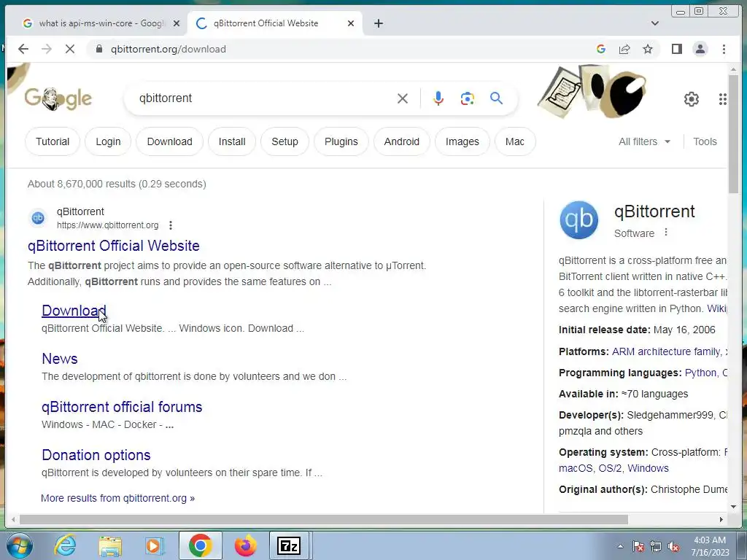
Task: Select the Login filter chip
Action: 108,141
